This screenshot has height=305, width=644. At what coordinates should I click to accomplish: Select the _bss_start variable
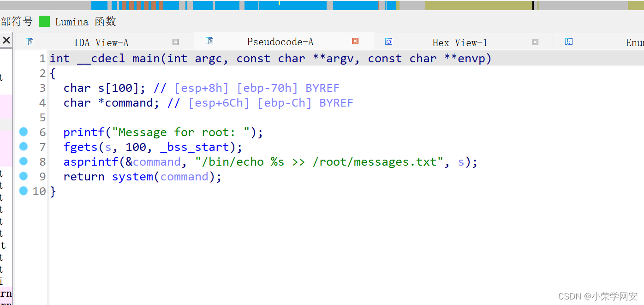195,147
